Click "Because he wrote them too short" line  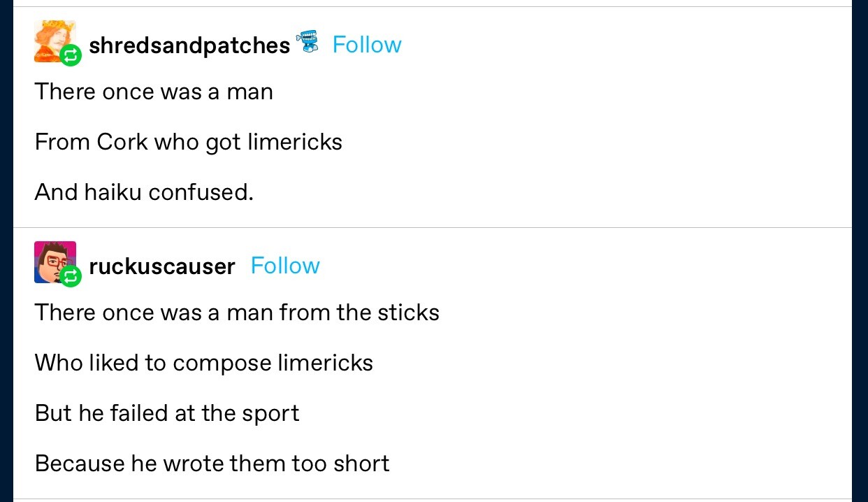212,463
